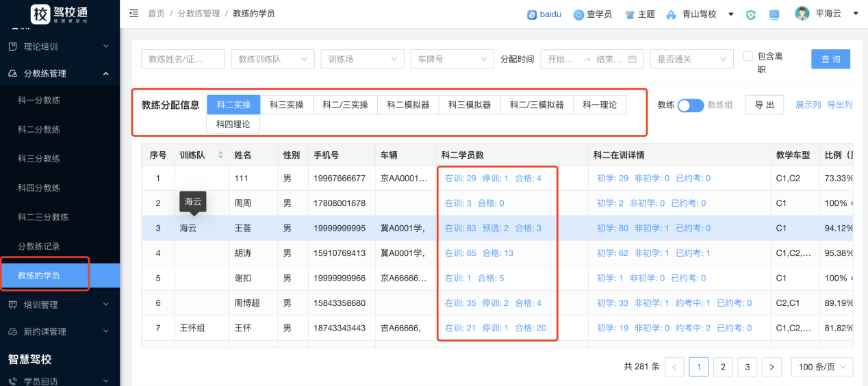
Task: Click the baidu browser icon
Action: (x=532, y=14)
